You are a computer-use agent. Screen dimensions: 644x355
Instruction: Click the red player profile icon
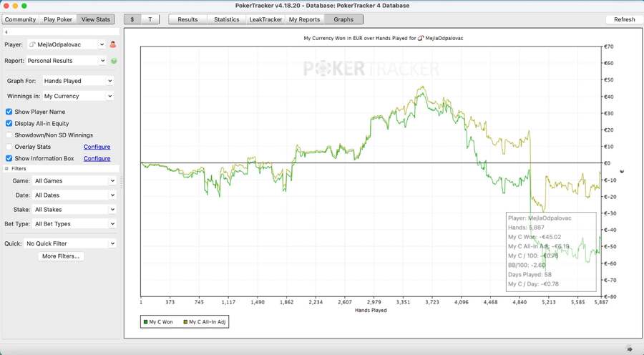[x=113, y=44]
